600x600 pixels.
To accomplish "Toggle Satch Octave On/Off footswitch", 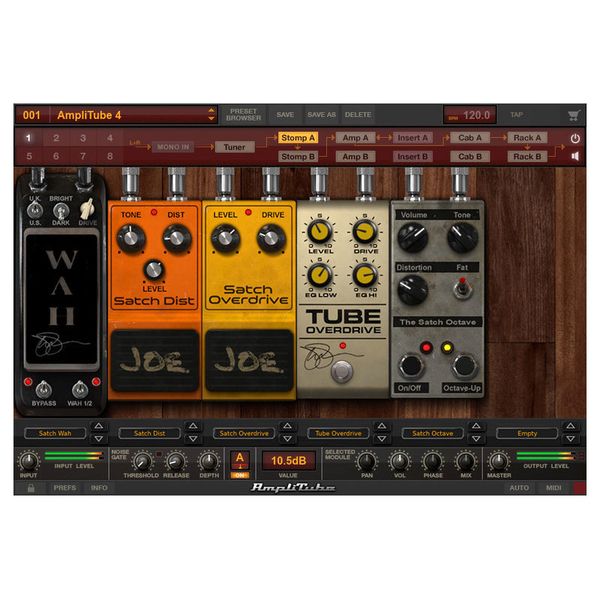I will [x=410, y=365].
